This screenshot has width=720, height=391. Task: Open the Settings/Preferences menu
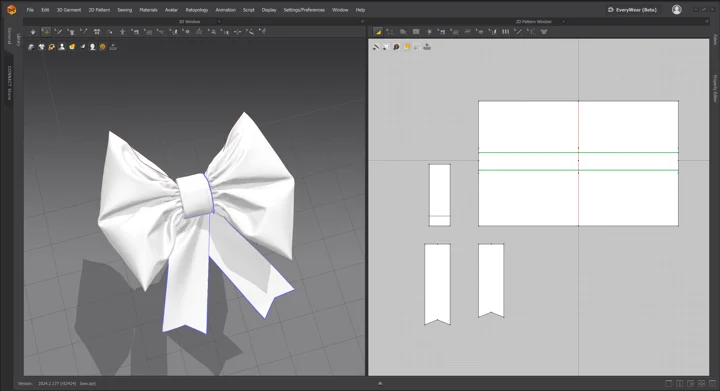pyautogui.click(x=304, y=10)
